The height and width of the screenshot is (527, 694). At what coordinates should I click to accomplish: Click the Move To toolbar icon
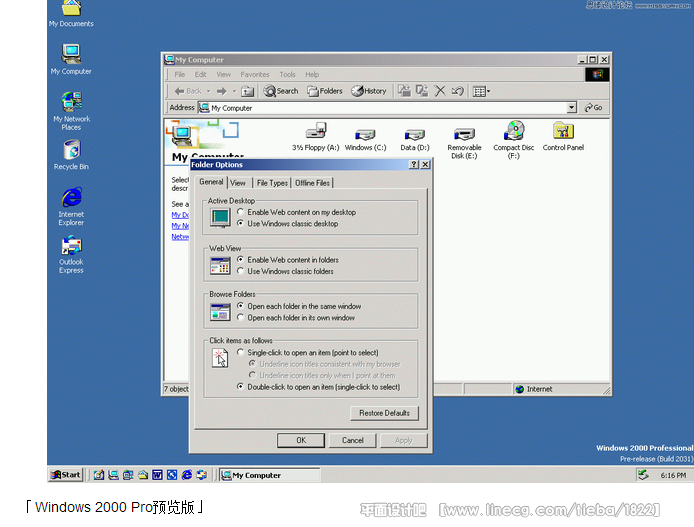click(x=404, y=91)
